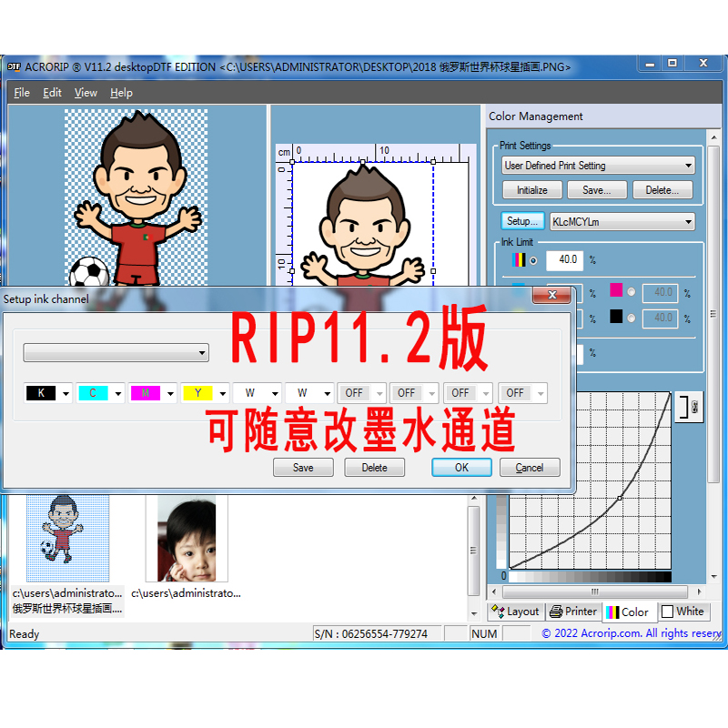This screenshot has width=728, height=728.
Task: Confirm with OK in ink channel dialog
Action: click(x=461, y=468)
